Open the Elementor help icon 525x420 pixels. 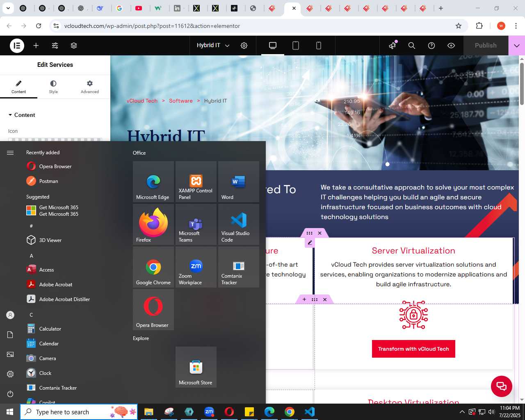click(x=431, y=46)
